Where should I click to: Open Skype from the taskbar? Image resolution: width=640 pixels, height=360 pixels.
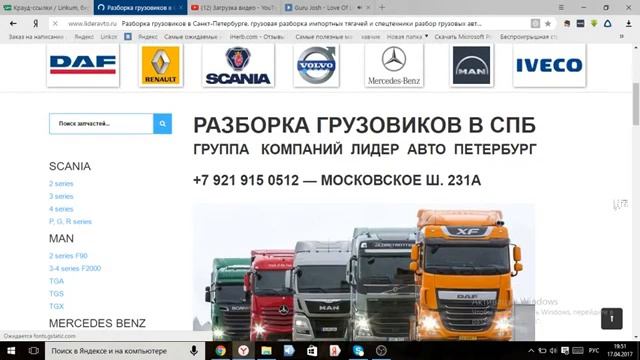[x=358, y=351]
